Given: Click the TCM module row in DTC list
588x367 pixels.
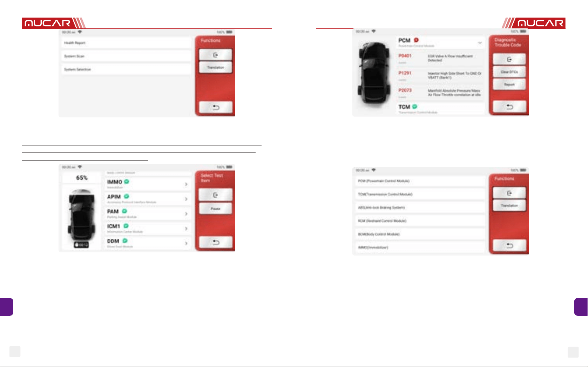Looking at the screenshot, I should pos(440,108).
